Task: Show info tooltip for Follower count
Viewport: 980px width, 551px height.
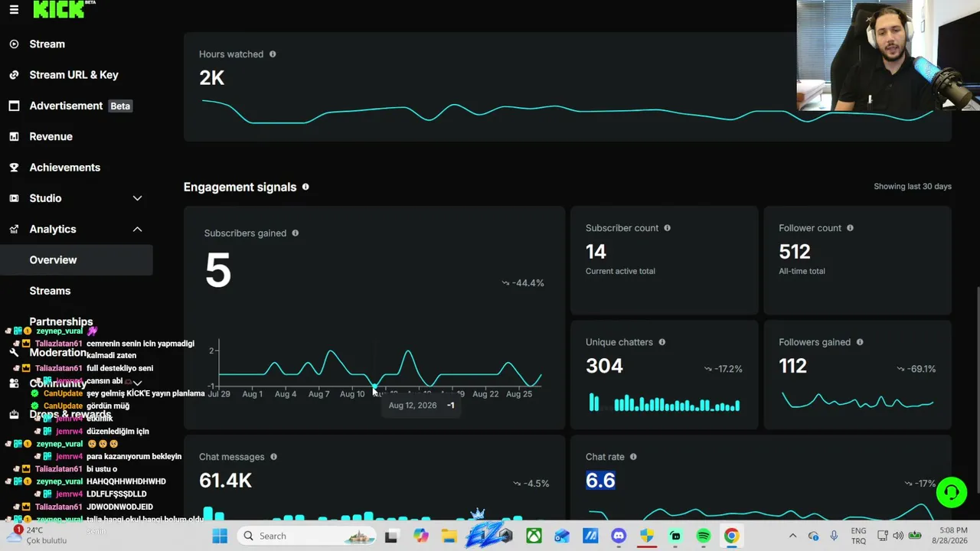Action: [x=851, y=228]
